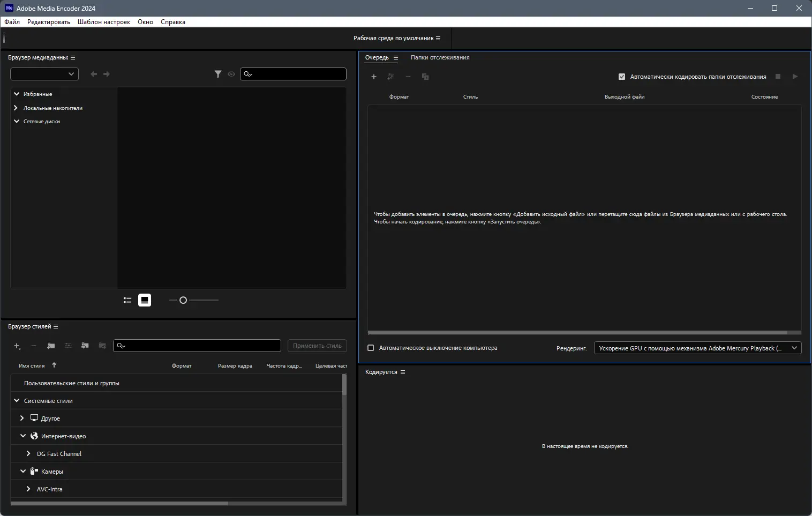Click the delete style minus icon

click(x=34, y=346)
